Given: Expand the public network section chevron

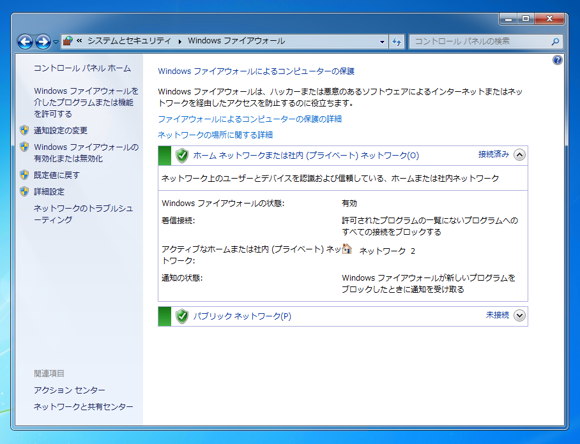Looking at the screenshot, I should (x=519, y=315).
